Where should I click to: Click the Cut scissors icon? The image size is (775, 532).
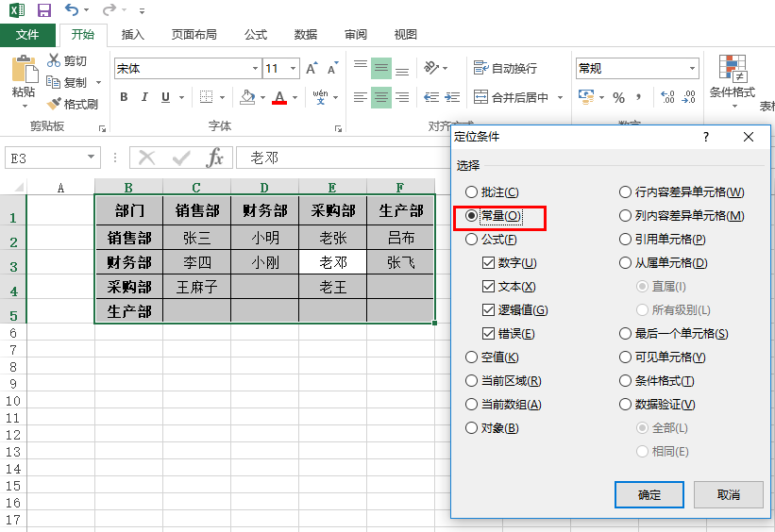(54, 60)
